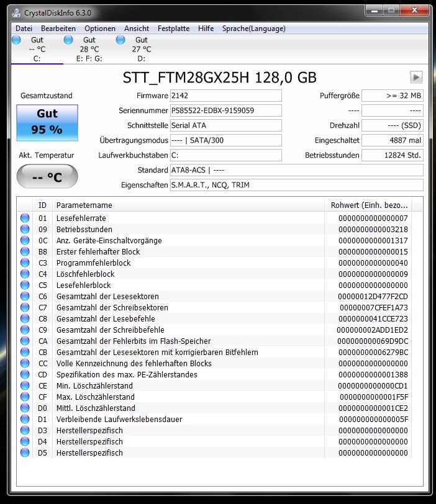Click the Laufwerkbuchstaben field
The width and height of the screenshot is (436, 504).
point(225,155)
